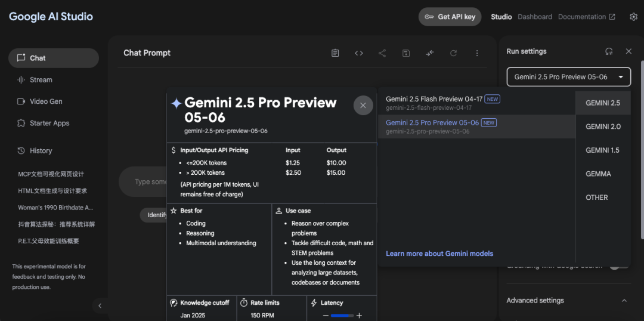Collapse the left sidebar with the chevron

point(100,306)
